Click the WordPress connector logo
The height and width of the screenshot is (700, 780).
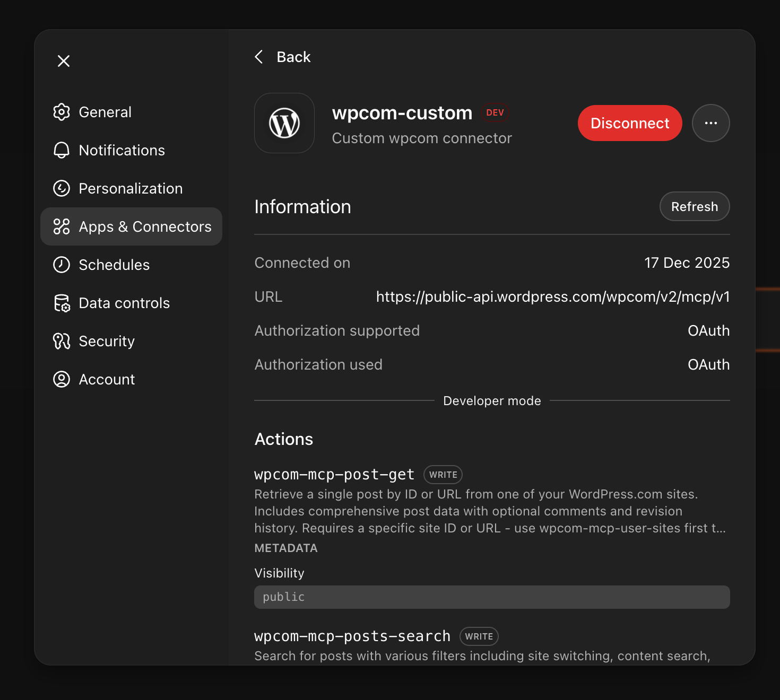click(x=284, y=123)
